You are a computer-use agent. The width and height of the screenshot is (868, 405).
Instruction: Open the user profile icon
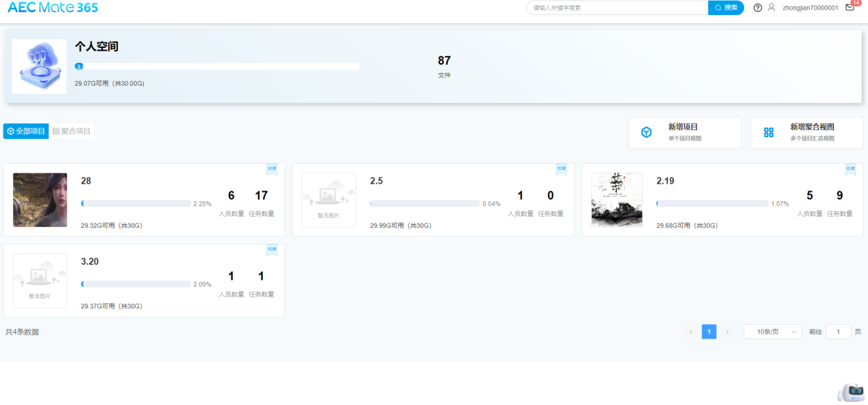771,8
